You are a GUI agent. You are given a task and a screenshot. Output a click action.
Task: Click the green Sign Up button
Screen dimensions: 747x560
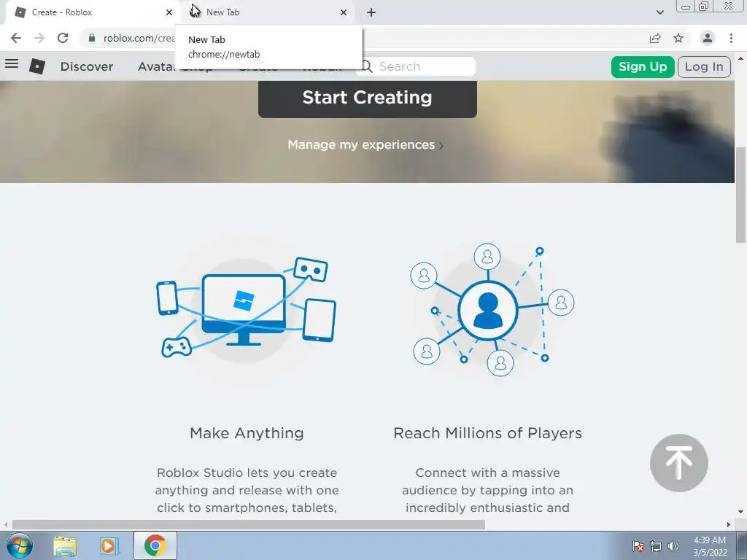pos(642,66)
